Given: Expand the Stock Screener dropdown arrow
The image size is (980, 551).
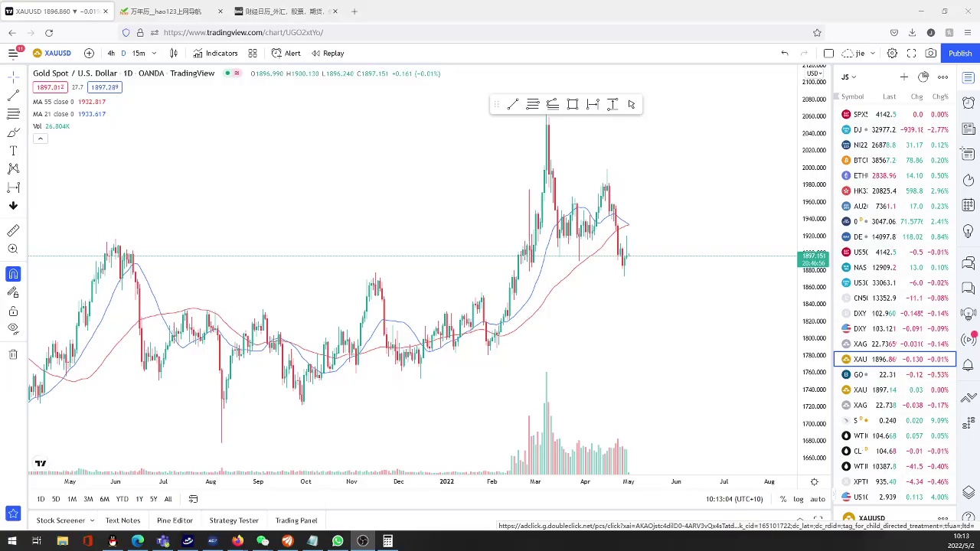Looking at the screenshot, I should (92, 520).
